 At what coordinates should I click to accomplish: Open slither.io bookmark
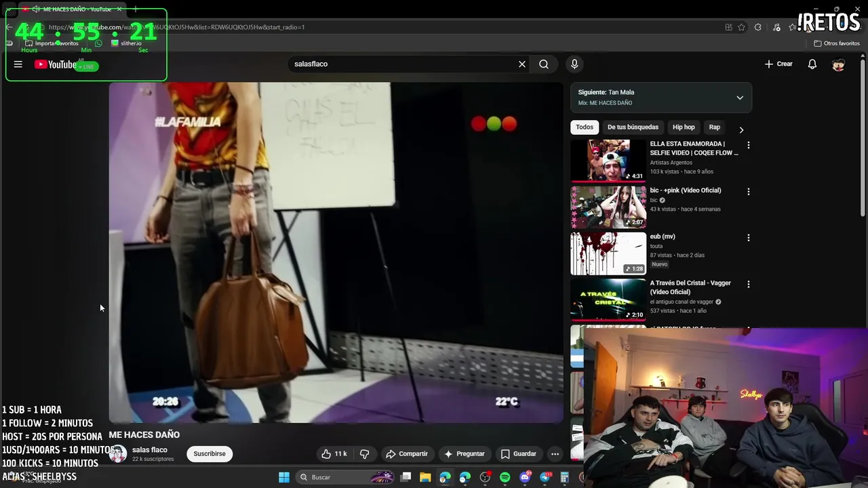(x=126, y=43)
